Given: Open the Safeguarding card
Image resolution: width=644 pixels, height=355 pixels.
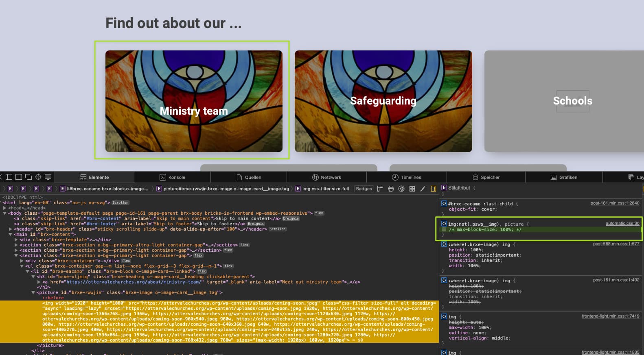Looking at the screenshot, I should pyautogui.click(x=383, y=101).
